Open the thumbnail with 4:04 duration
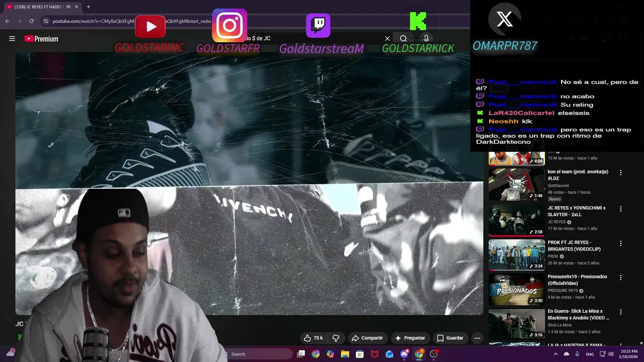Image resolution: width=644 pixels, height=362 pixels. 517,158
